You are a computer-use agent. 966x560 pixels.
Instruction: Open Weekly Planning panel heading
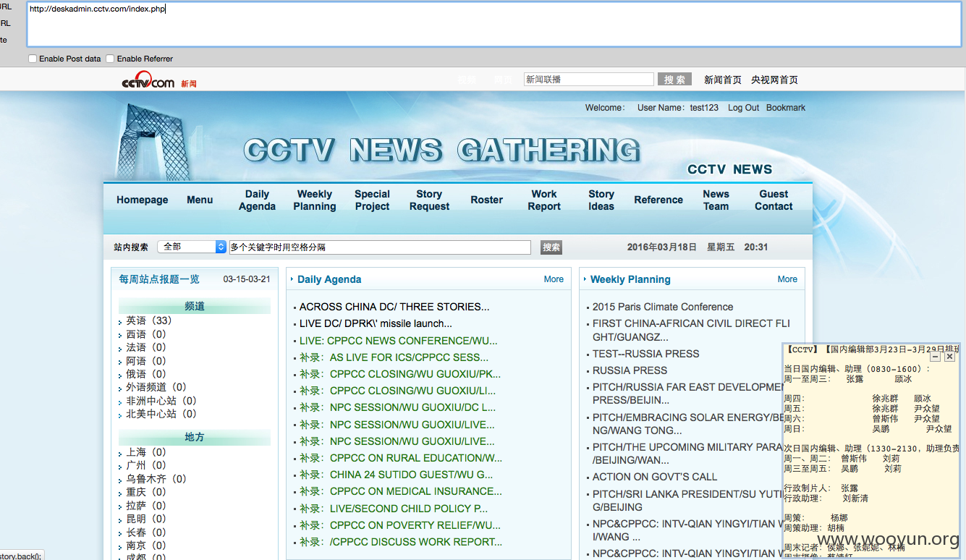click(630, 279)
